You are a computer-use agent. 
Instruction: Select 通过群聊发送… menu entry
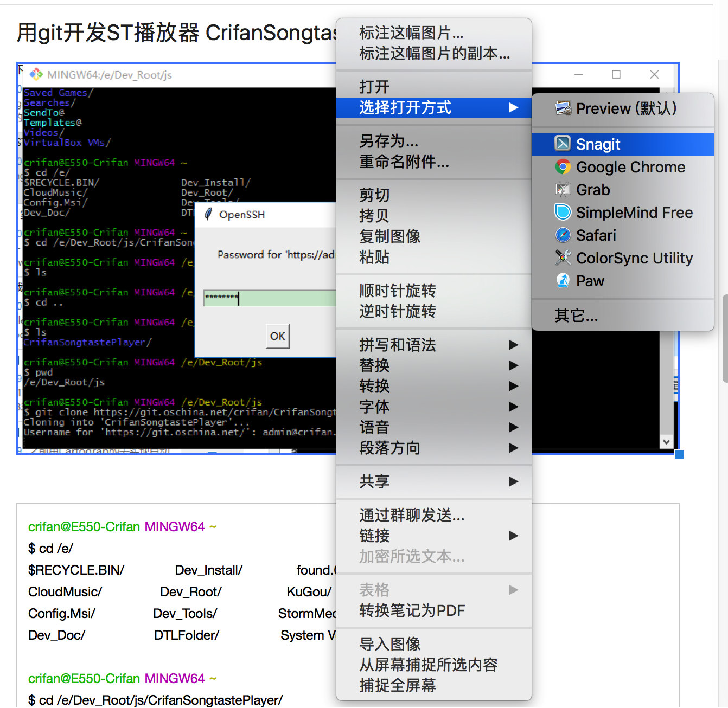pos(434,515)
